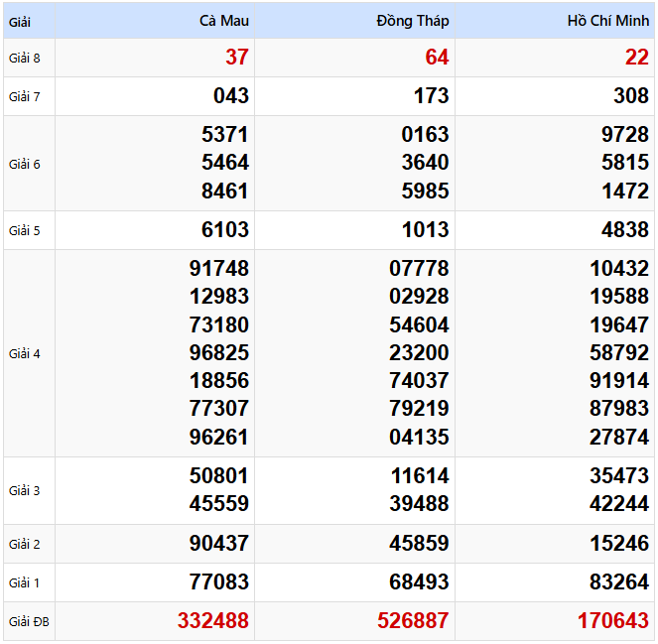Click Hồ Chí Minh special prize 170643
Image resolution: width=658 pixels, height=644 pixels.
613,621
